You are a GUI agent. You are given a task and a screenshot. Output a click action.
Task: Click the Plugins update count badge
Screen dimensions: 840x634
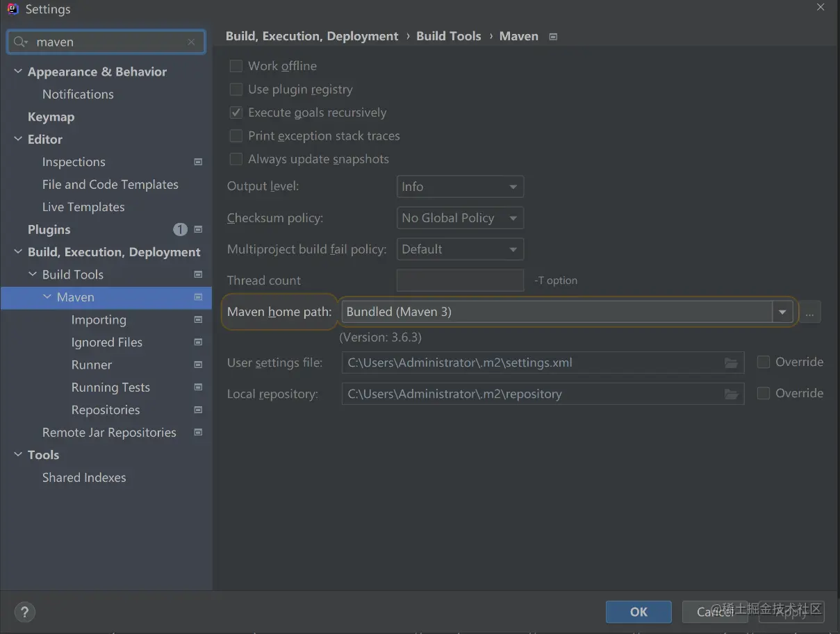point(180,230)
